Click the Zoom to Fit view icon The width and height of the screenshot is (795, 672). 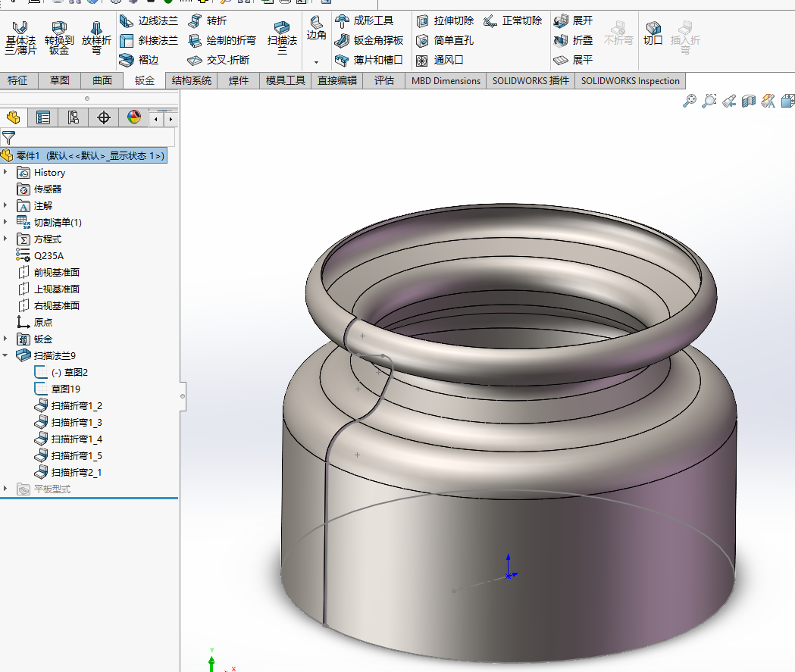(x=690, y=101)
